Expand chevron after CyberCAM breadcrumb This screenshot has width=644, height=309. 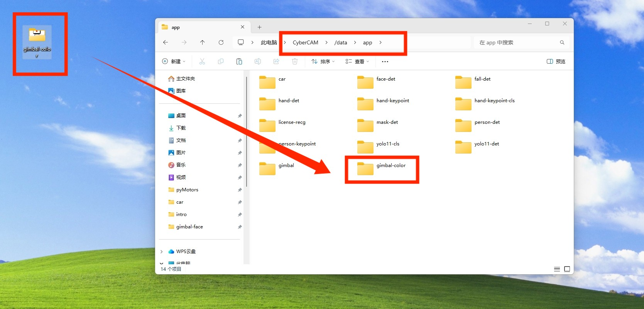pyautogui.click(x=326, y=42)
